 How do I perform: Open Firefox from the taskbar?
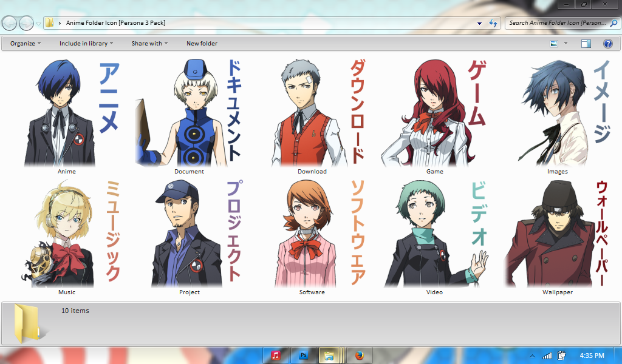pyautogui.click(x=360, y=356)
